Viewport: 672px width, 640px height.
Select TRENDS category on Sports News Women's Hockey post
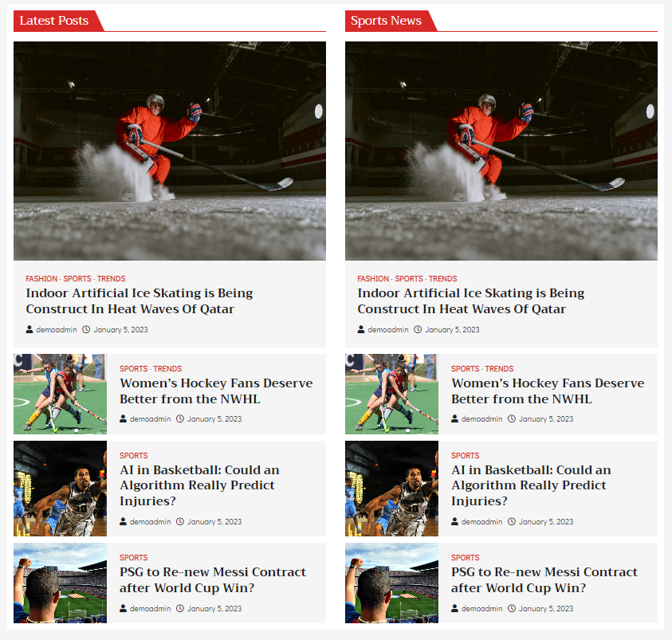pyautogui.click(x=499, y=368)
